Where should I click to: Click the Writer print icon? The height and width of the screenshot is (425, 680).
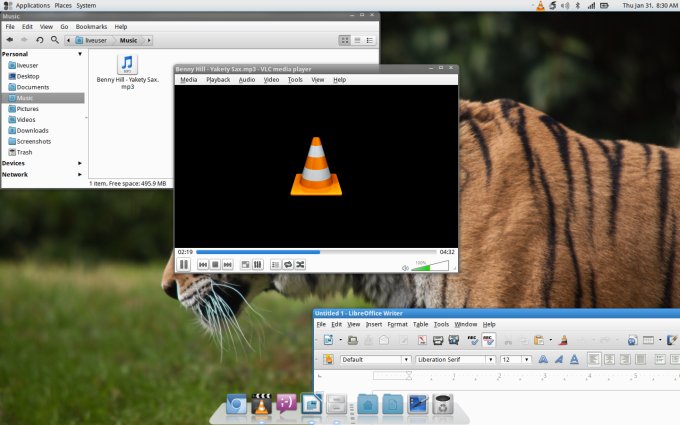pyautogui.click(x=438, y=340)
